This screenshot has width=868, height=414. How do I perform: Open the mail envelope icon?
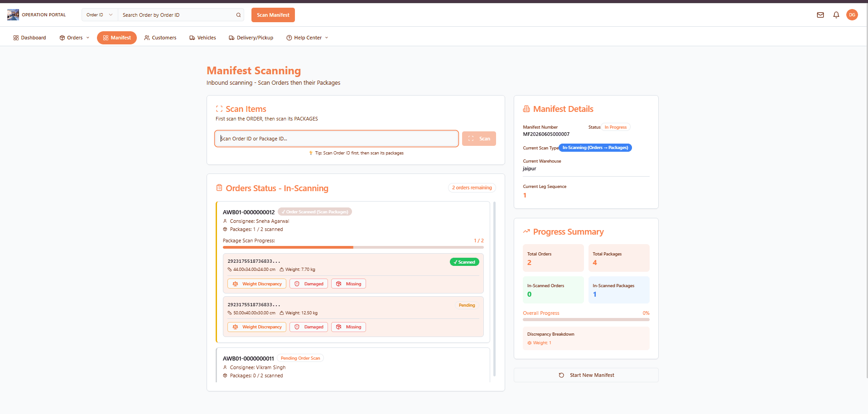(x=820, y=15)
